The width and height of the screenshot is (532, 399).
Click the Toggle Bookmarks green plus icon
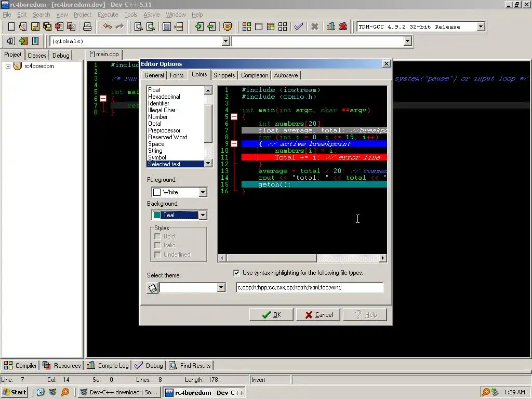[23, 41]
